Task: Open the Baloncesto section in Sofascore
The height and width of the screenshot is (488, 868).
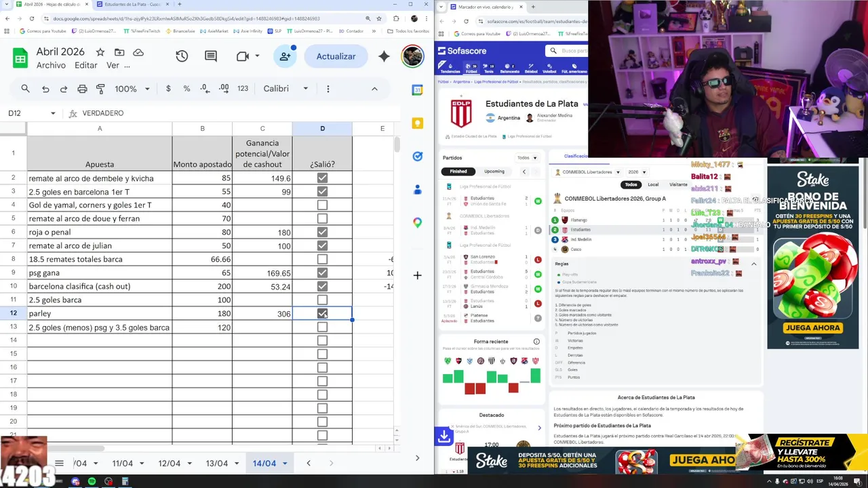Action: point(509,68)
